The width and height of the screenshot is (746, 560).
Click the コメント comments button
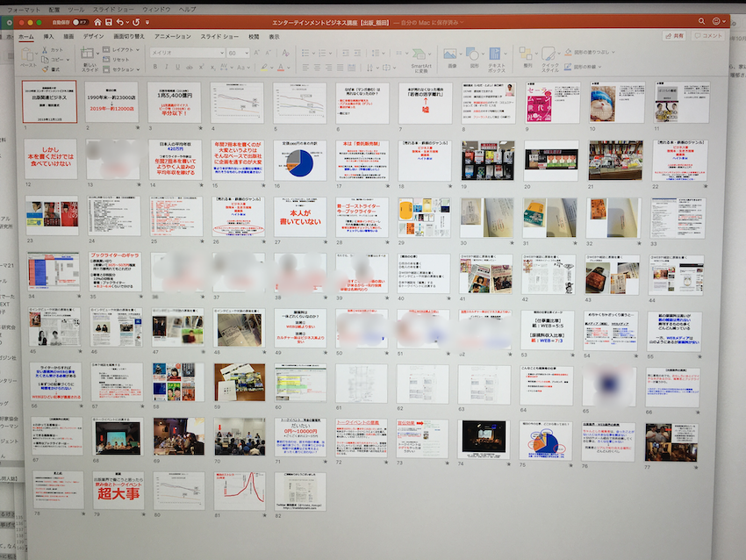(x=707, y=36)
